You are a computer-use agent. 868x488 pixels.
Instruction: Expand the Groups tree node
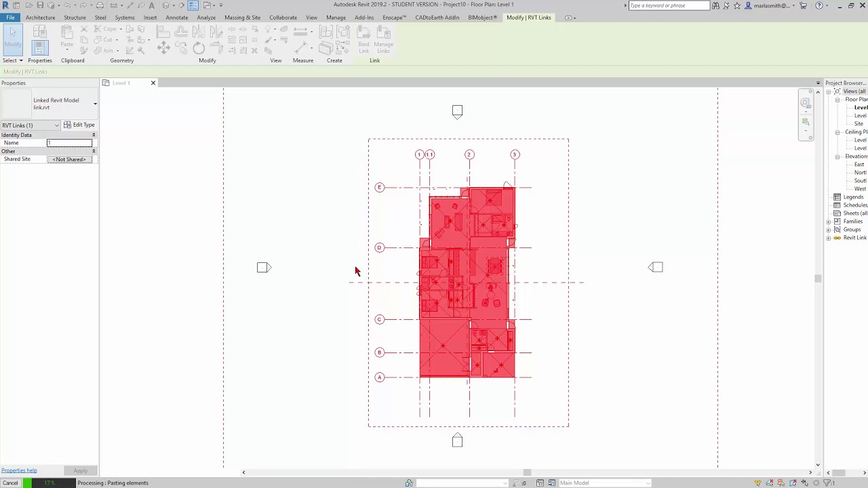[829, 230]
